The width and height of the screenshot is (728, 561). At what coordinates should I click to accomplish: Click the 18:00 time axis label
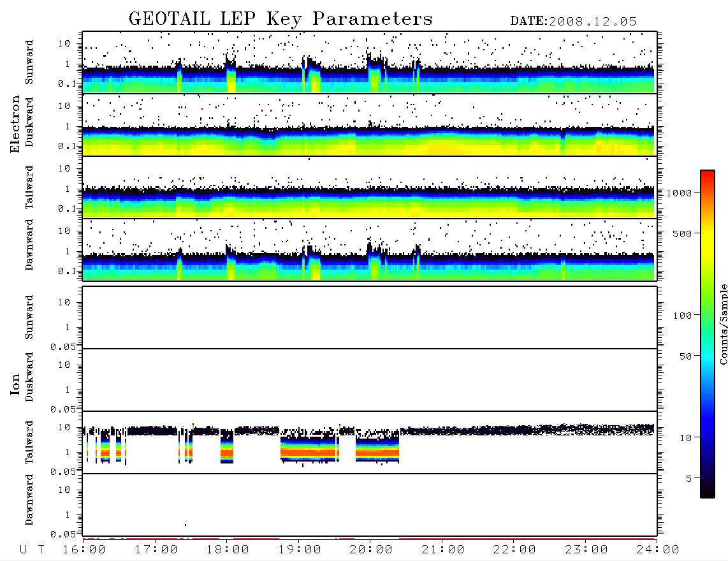(228, 550)
